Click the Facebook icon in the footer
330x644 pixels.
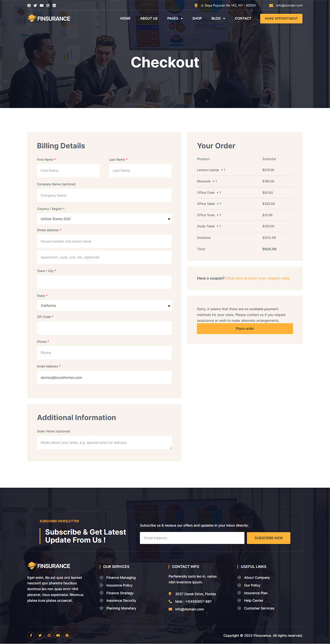tap(31, 635)
